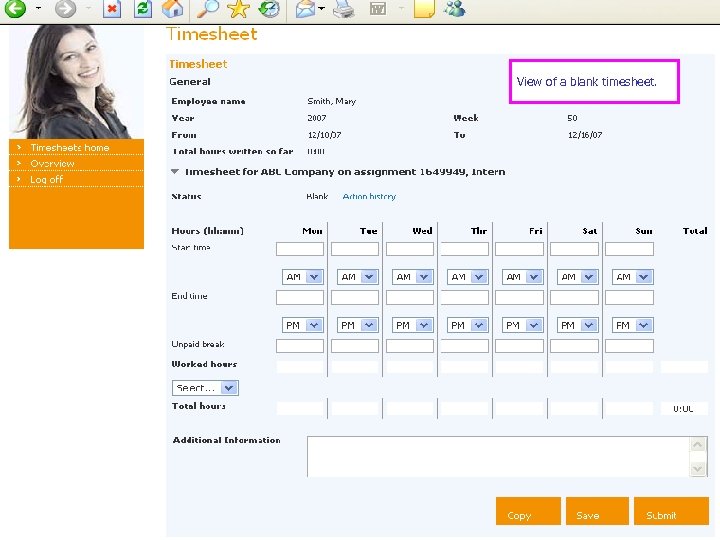Click the Print printer icon
Viewport: 720px width, 540px height.
pos(343,9)
